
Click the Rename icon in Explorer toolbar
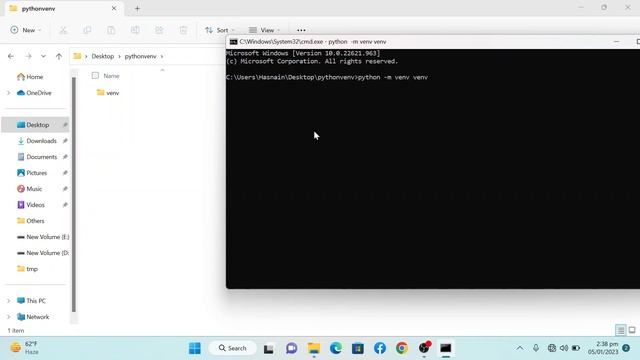[135, 30]
